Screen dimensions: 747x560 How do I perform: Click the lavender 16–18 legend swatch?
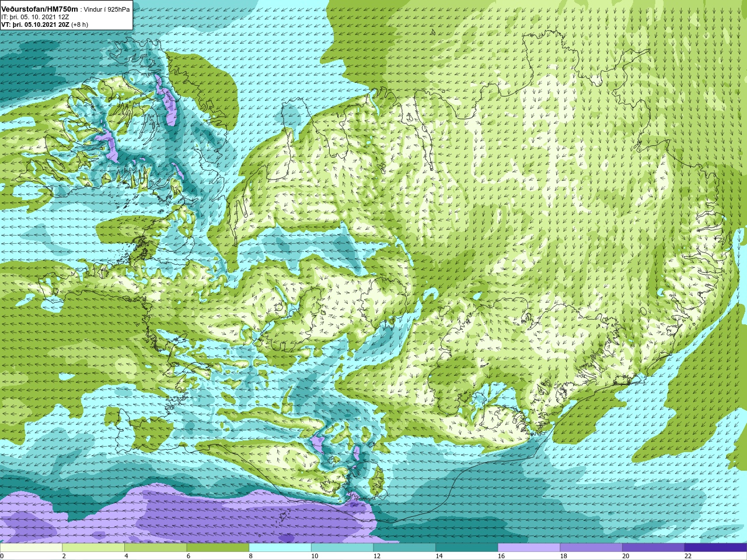[x=529, y=548]
